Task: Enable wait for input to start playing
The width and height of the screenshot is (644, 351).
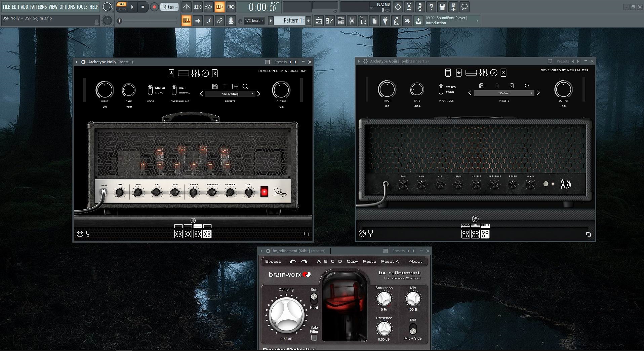Action: pos(198,7)
